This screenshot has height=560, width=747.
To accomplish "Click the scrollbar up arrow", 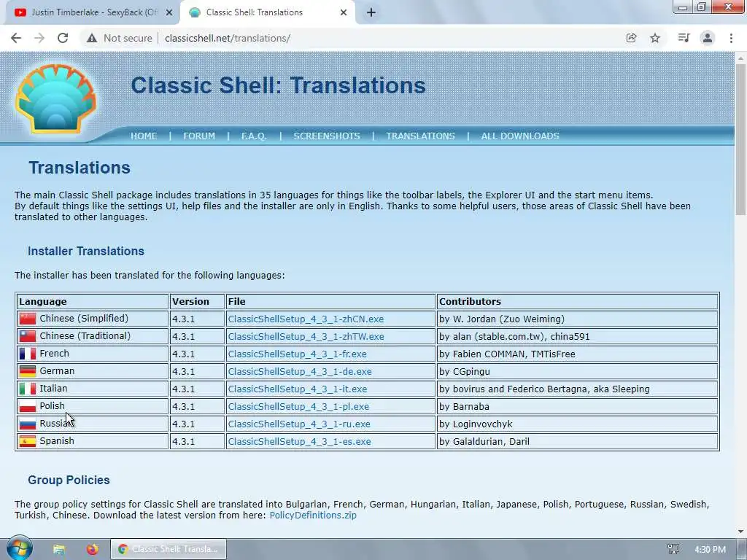I will point(741,58).
